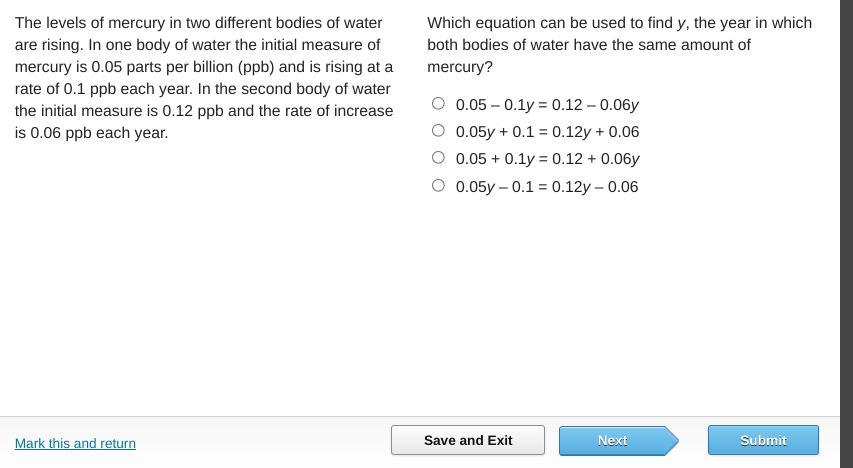Screen dimensions: 853x468
Task: Pick the radio option 0.05 + 0.1y = 0.12 + 0.06y
Action: pos(438,157)
